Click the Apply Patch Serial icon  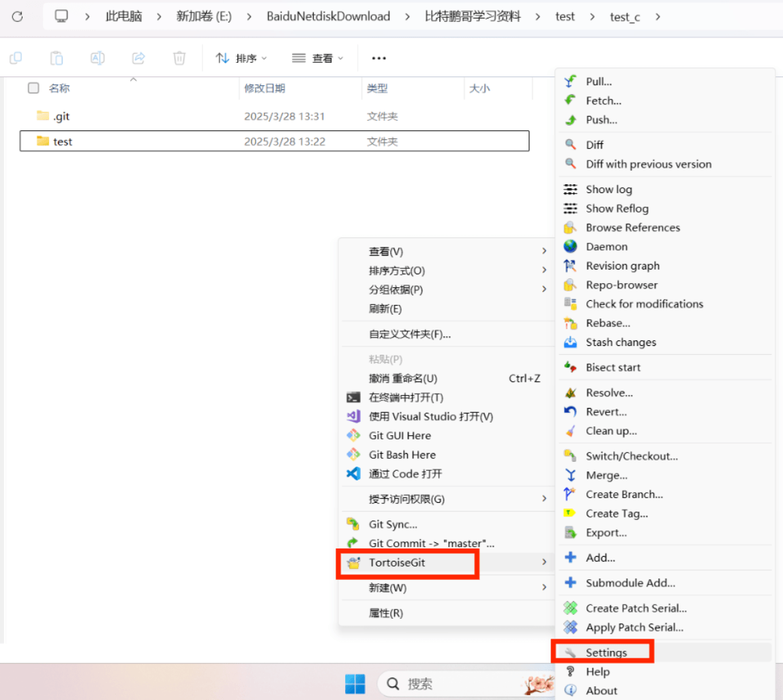(x=570, y=627)
